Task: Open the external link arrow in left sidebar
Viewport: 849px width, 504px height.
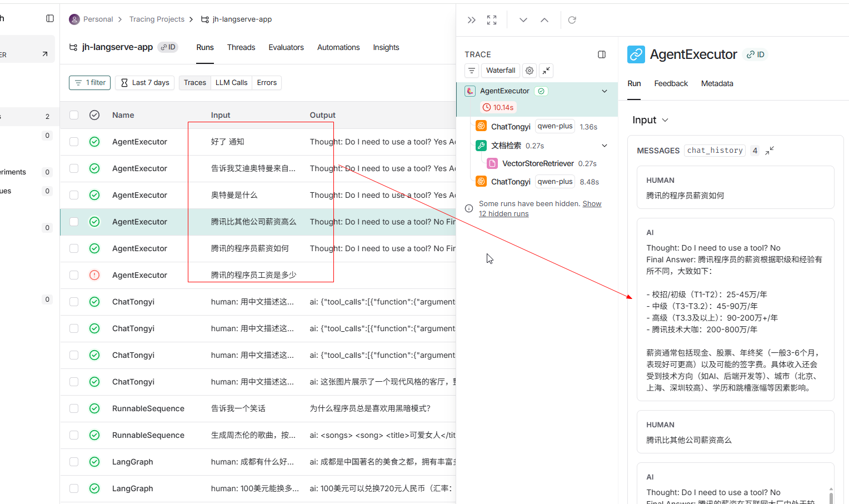Action: (x=45, y=54)
